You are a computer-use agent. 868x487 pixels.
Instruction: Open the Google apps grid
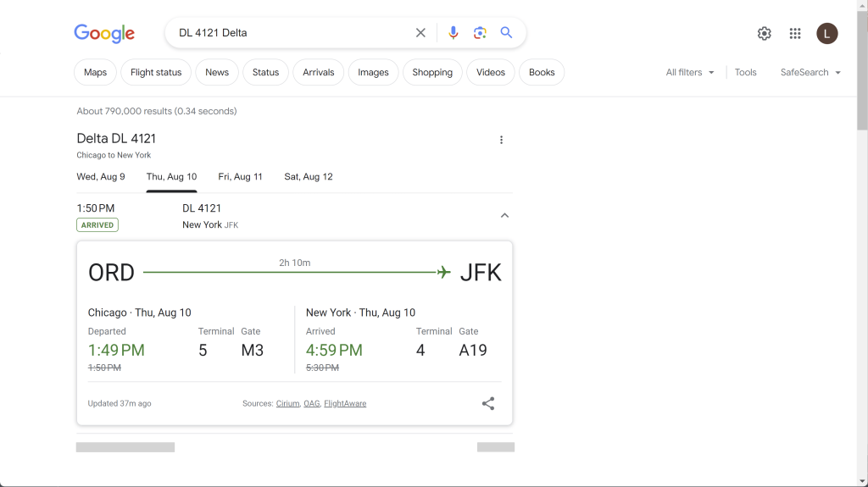(795, 33)
